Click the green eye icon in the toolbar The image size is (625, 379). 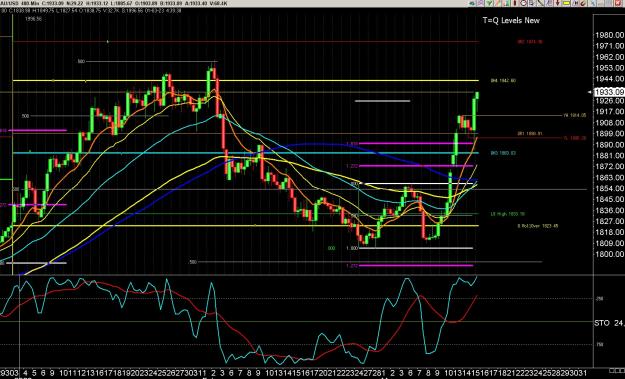(x=472, y=3)
